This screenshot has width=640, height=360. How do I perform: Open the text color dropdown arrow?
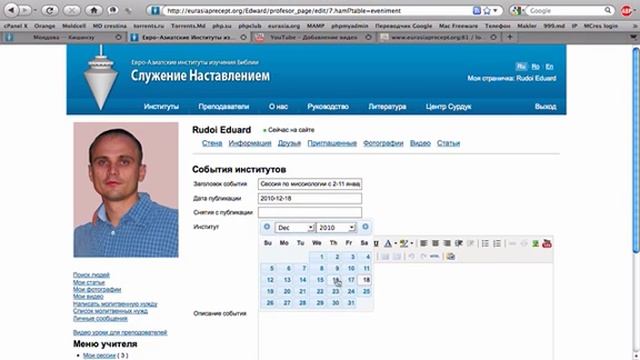pos(396,244)
